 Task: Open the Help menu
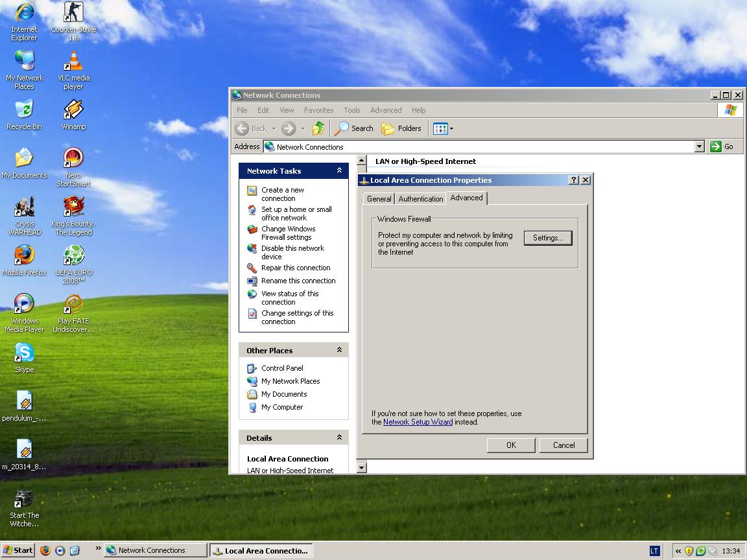418,110
